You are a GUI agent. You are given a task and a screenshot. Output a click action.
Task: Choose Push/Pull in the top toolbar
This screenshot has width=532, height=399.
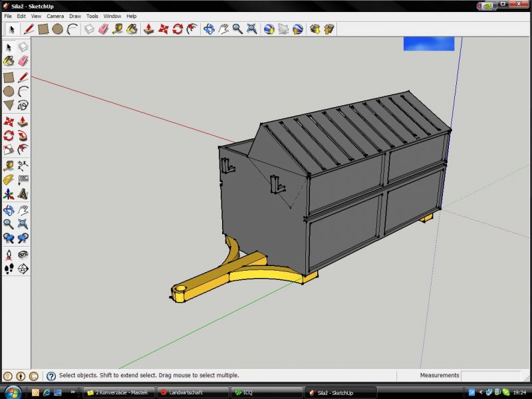(x=148, y=29)
